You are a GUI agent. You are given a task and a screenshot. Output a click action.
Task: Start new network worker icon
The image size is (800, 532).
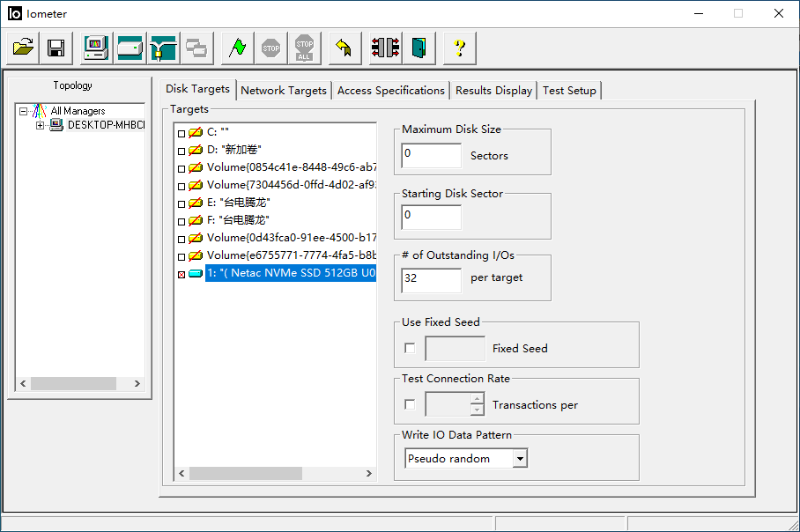[x=163, y=48]
